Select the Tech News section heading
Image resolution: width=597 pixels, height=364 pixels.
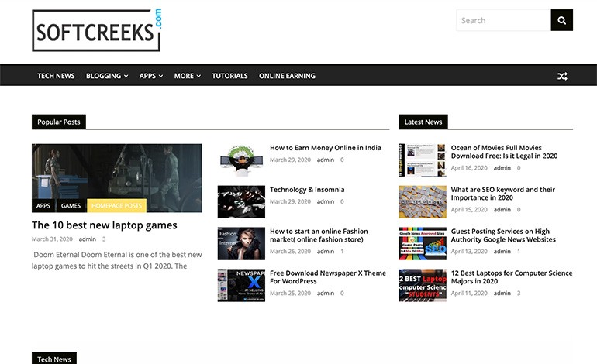pyautogui.click(x=54, y=359)
